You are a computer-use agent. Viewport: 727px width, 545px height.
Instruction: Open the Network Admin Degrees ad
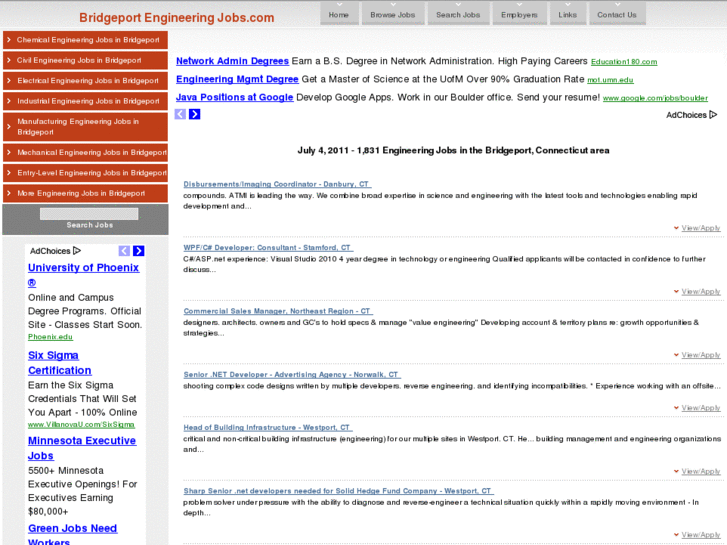tap(232, 61)
